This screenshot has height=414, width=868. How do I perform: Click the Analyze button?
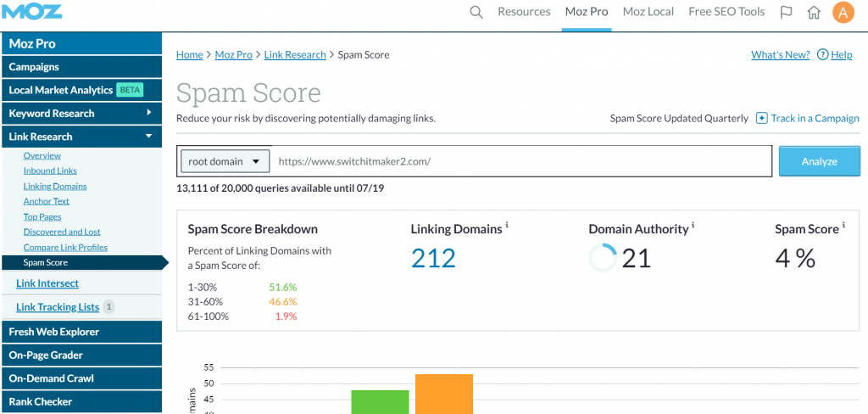tap(820, 161)
